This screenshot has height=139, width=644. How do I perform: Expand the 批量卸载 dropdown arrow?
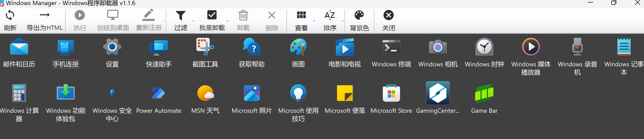click(x=227, y=21)
